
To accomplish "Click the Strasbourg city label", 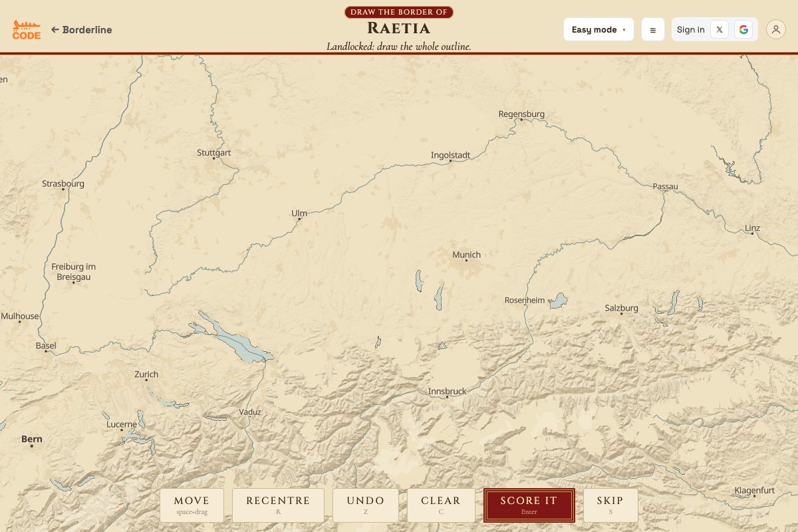I will (x=63, y=184).
